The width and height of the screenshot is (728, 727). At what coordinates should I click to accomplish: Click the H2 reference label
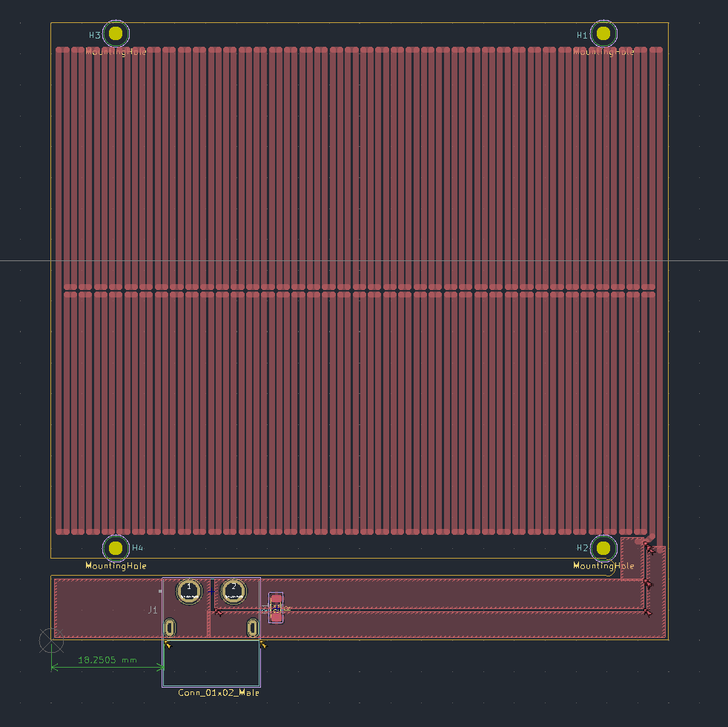click(x=583, y=548)
